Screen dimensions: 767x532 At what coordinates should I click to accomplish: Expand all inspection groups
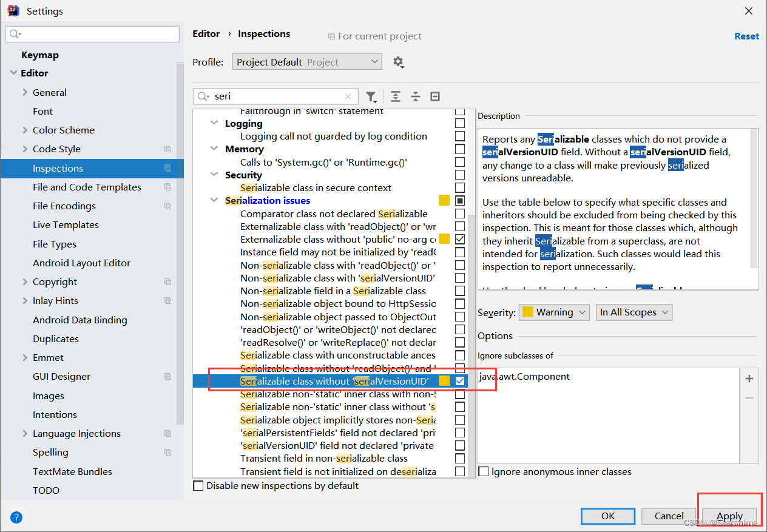click(x=395, y=96)
